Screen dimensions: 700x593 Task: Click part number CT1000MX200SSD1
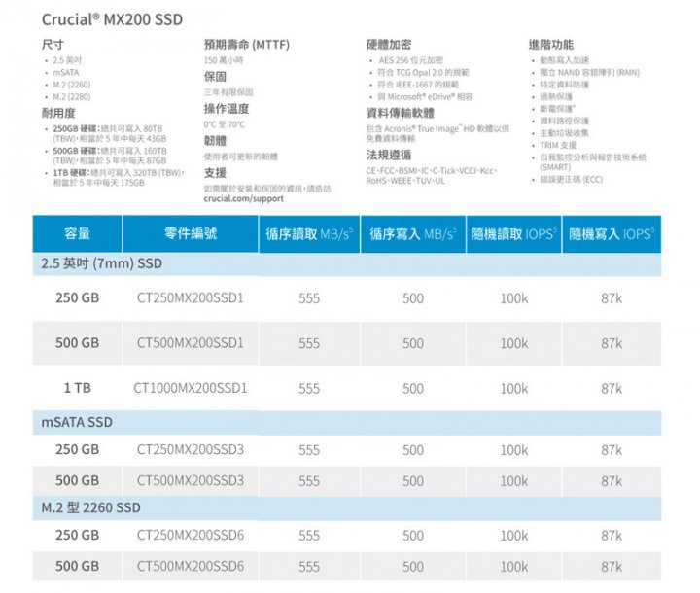191,388
